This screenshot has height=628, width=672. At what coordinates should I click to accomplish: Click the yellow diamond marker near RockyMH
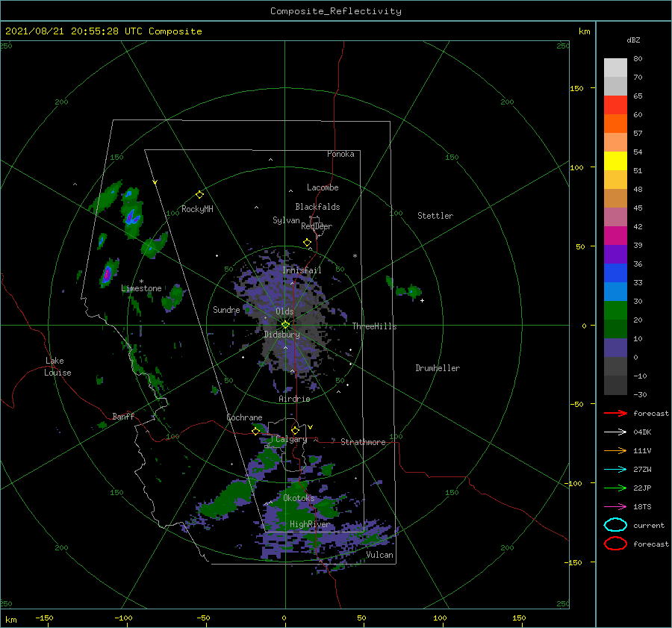pyautogui.click(x=199, y=195)
